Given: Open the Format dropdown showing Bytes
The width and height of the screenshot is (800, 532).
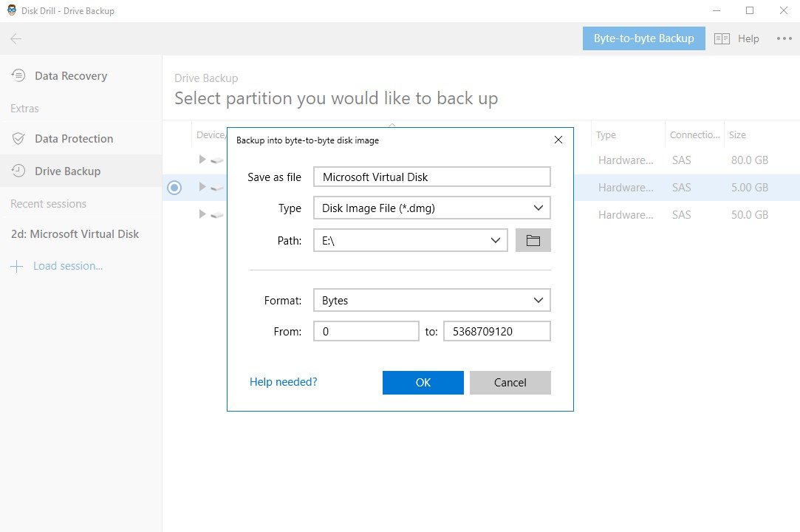Looking at the screenshot, I should (x=431, y=300).
